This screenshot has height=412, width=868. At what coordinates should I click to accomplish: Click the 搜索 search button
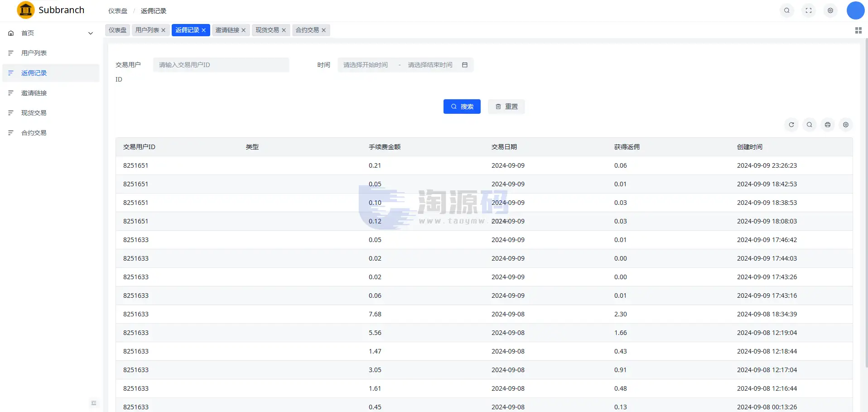[x=462, y=107]
